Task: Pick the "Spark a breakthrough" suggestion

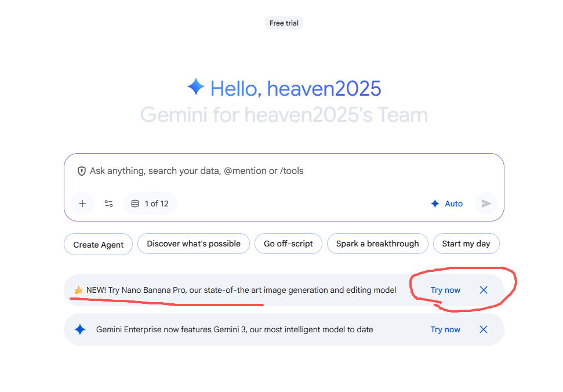Action: (x=377, y=244)
